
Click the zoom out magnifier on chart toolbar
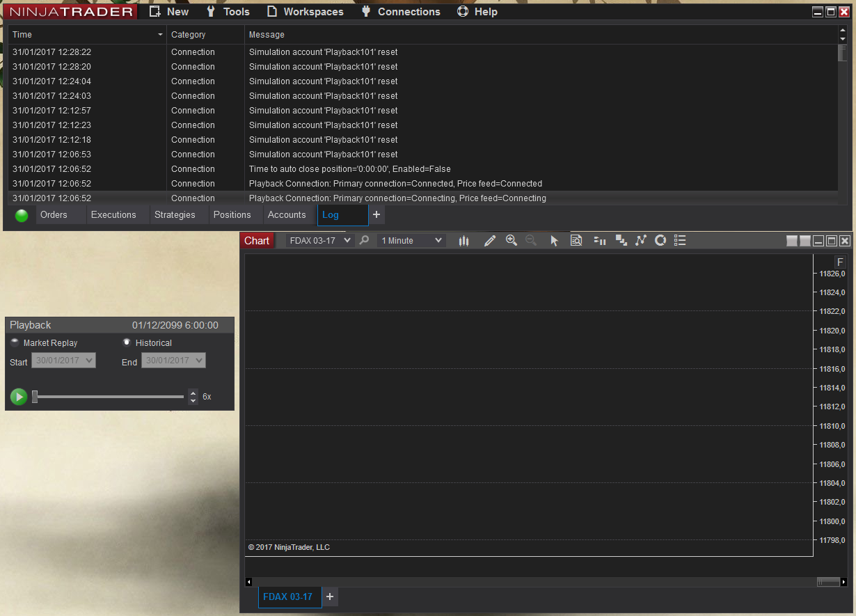pyautogui.click(x=531, y=240)
